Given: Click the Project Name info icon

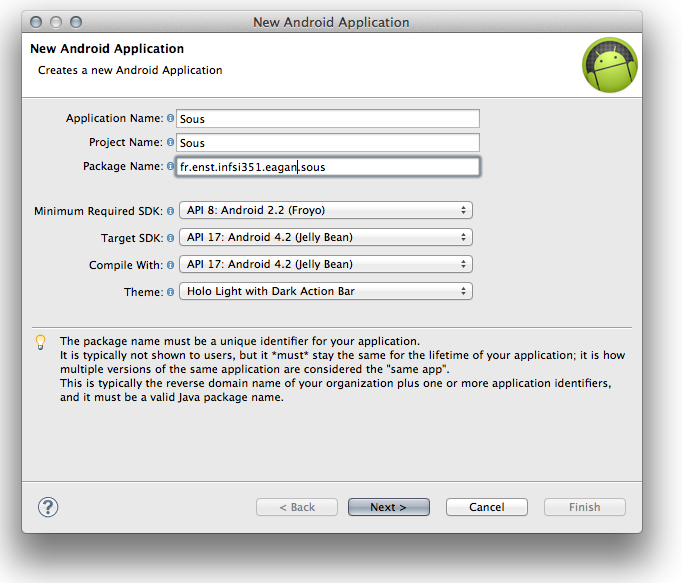Looking at the screenshot, I should [x=170, y=142].
